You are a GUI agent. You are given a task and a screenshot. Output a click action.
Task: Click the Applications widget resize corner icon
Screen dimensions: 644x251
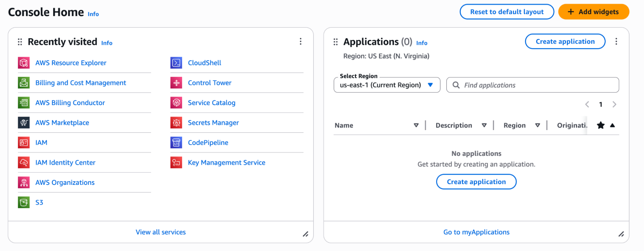(621, 234)
